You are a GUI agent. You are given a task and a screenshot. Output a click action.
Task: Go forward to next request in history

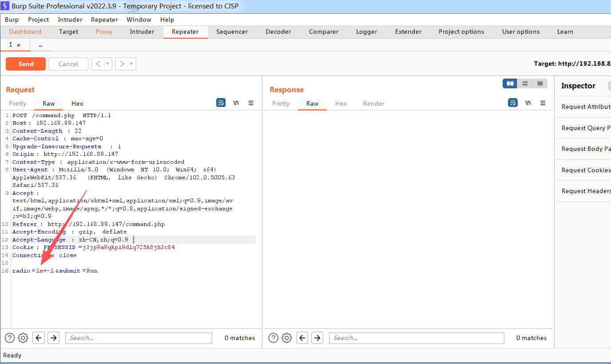coord(122,64)
